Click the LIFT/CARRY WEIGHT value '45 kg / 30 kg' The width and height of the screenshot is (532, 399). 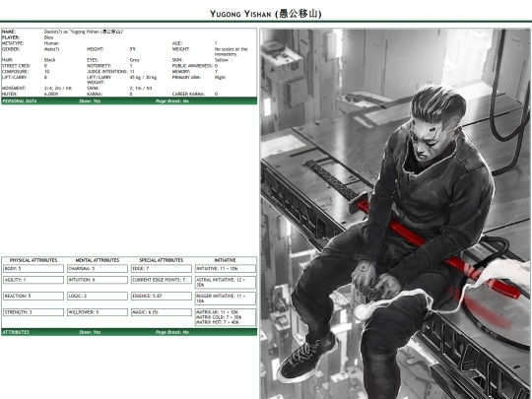click(143, 78)
